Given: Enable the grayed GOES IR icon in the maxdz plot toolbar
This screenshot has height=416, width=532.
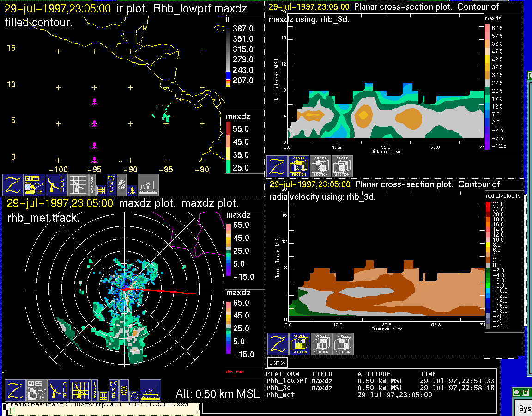Looking at the screenshot, I should pos(36,391).
